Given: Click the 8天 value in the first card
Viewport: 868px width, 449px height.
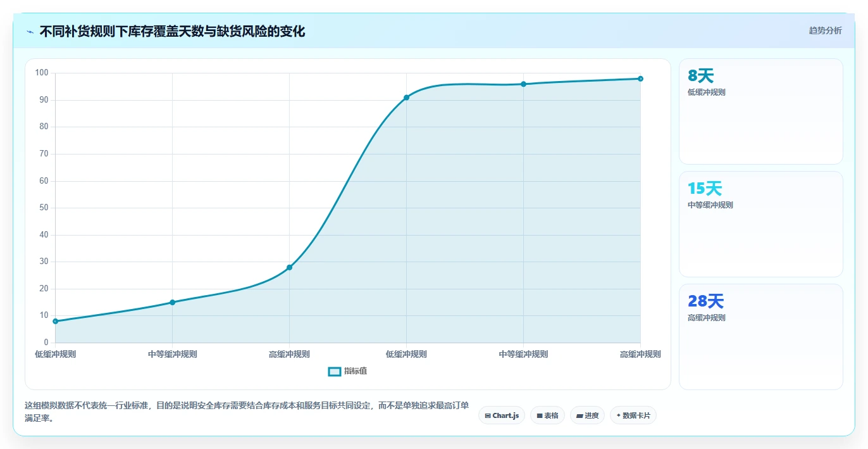Looking at the screenshot, I should tap(700, 76).
